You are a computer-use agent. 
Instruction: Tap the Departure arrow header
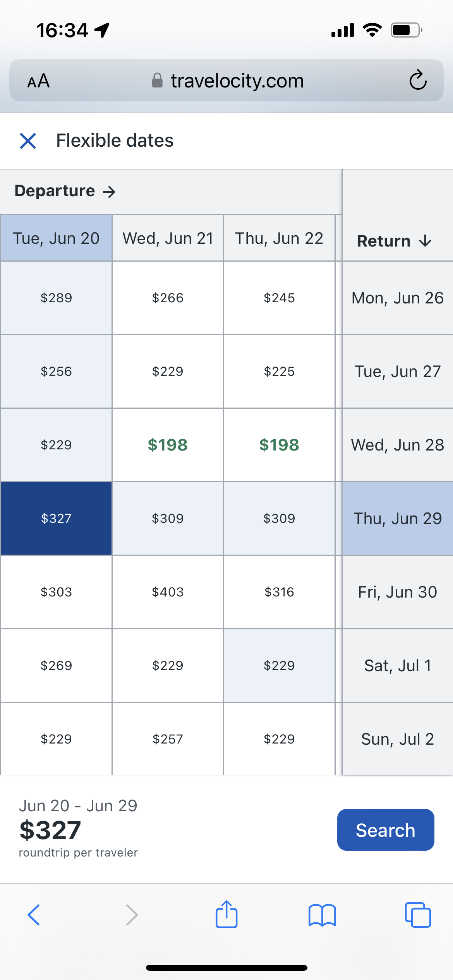point(65,191)
